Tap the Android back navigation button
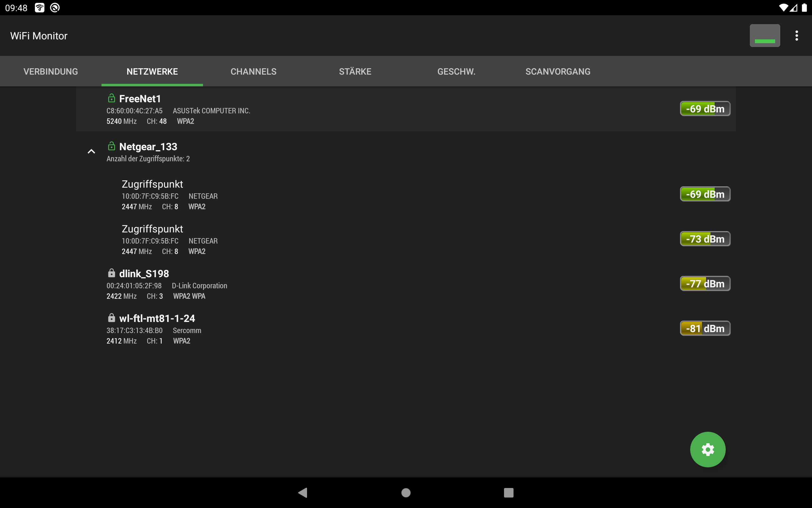 pyautogui.click(x=303, y=492)
